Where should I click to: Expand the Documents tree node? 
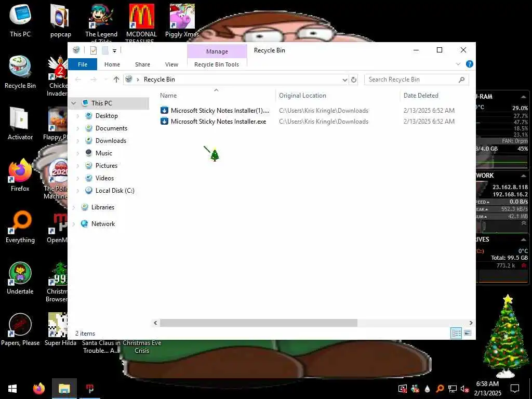coord(78,129)
